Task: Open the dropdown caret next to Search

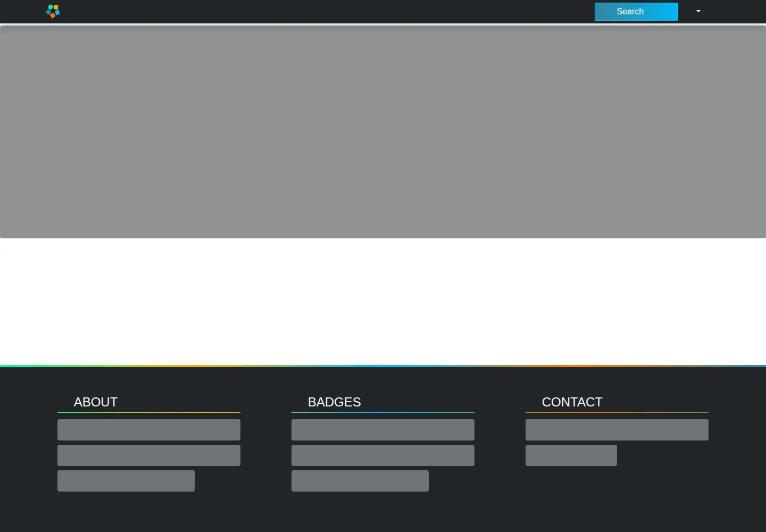Action: pyautogui.click(x=698, y=11)
